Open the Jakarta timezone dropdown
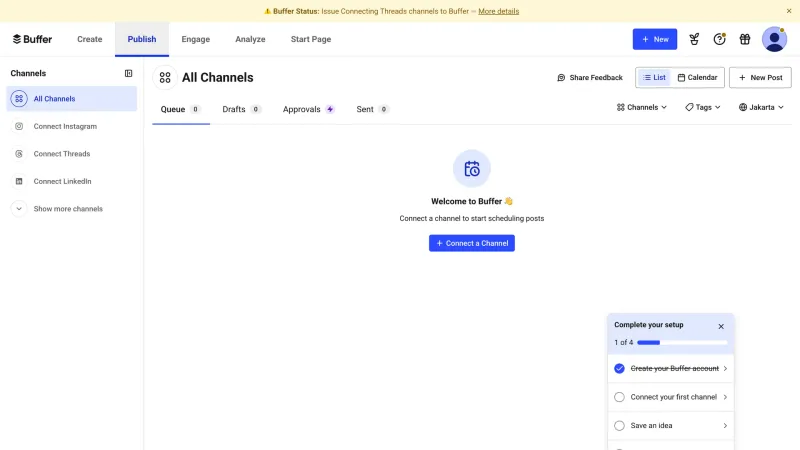This screenshot has width=800, height=450. pyautogui.click(x=761, y=107)
